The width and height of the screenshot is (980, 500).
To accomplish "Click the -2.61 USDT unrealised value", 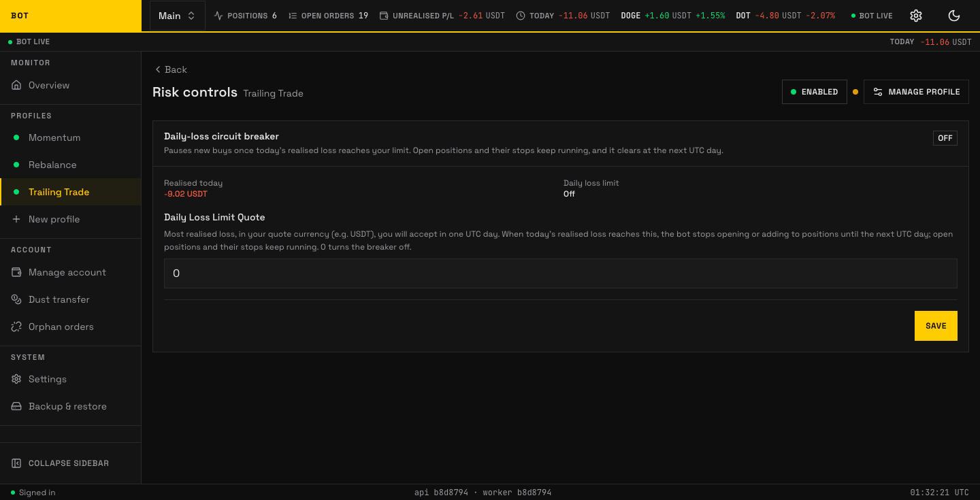I will (x=482, y=16).
